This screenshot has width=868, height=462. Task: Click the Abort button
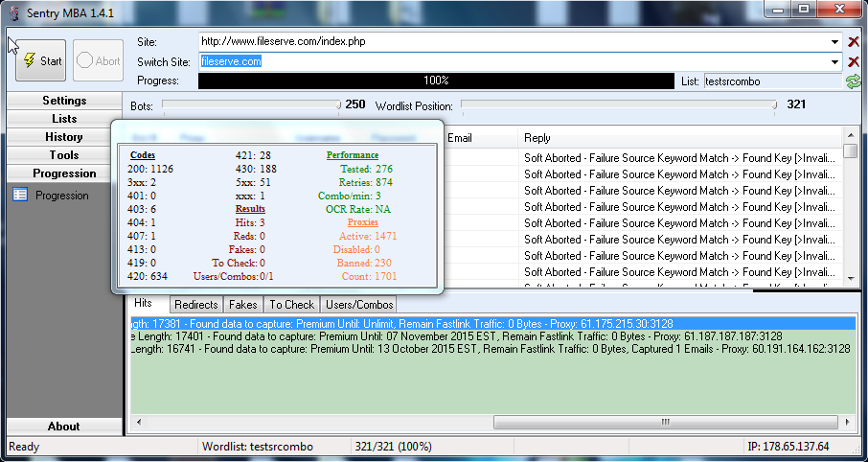pos(98,60)
